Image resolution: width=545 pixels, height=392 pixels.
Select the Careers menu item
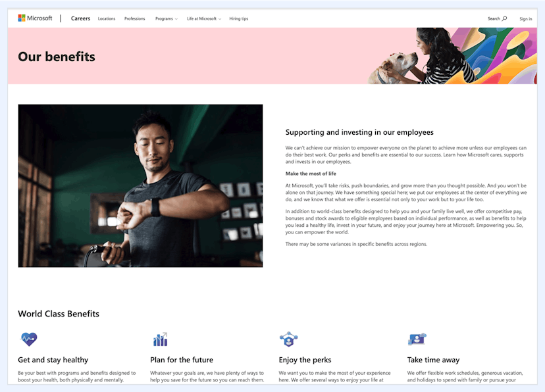[80, 18]
